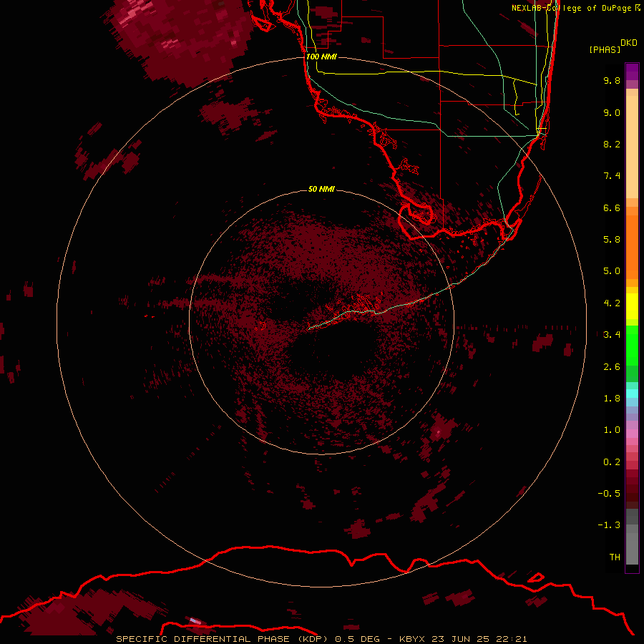Click the purple top segment of the color bar
This screenshot has width=644, height=644.
[x=632, y=72]
